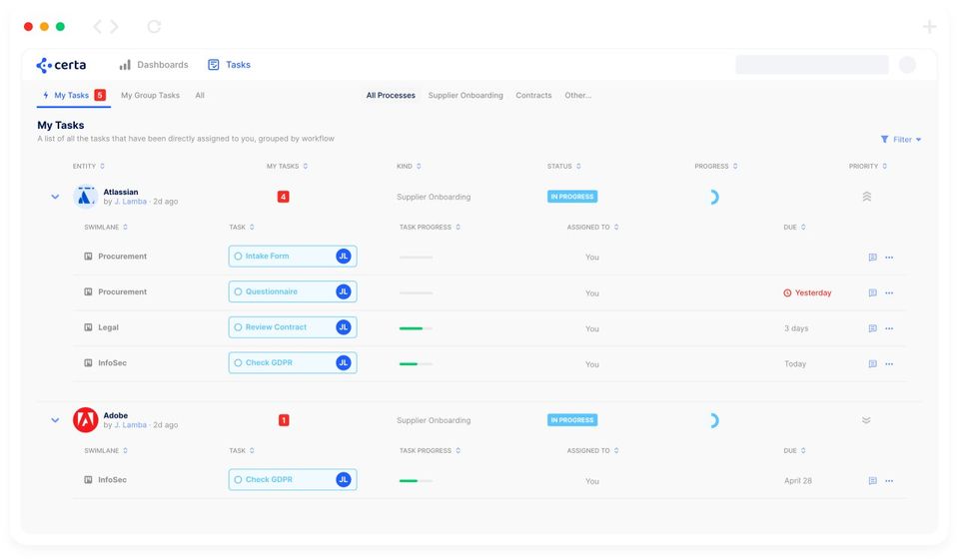Open comments for Intake Form row
Screen dimensions: 959x560
(x=873, y=258)
